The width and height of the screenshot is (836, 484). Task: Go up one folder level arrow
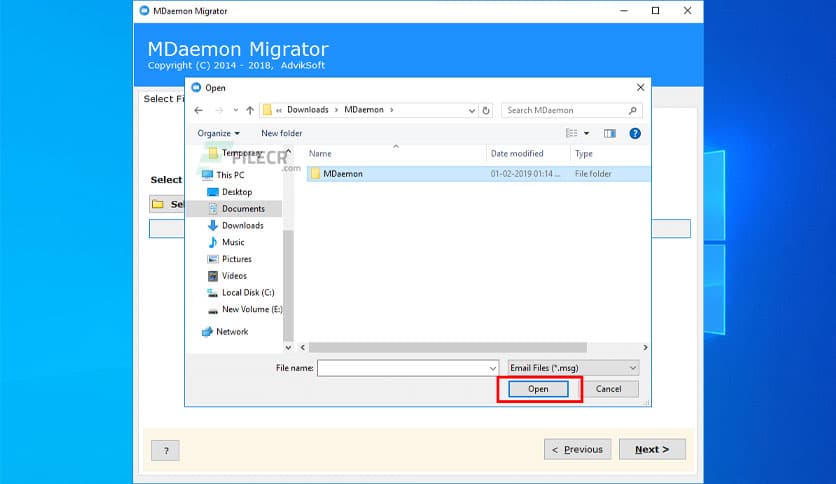tap(250, 110)
